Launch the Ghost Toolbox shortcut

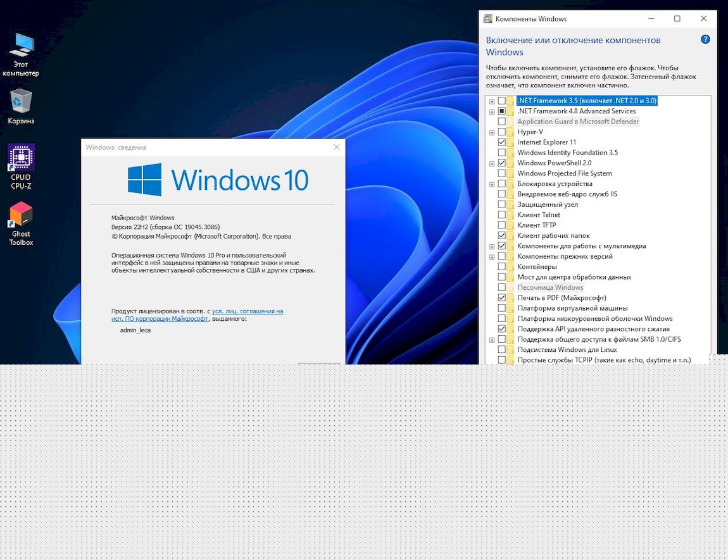point(21,223)
